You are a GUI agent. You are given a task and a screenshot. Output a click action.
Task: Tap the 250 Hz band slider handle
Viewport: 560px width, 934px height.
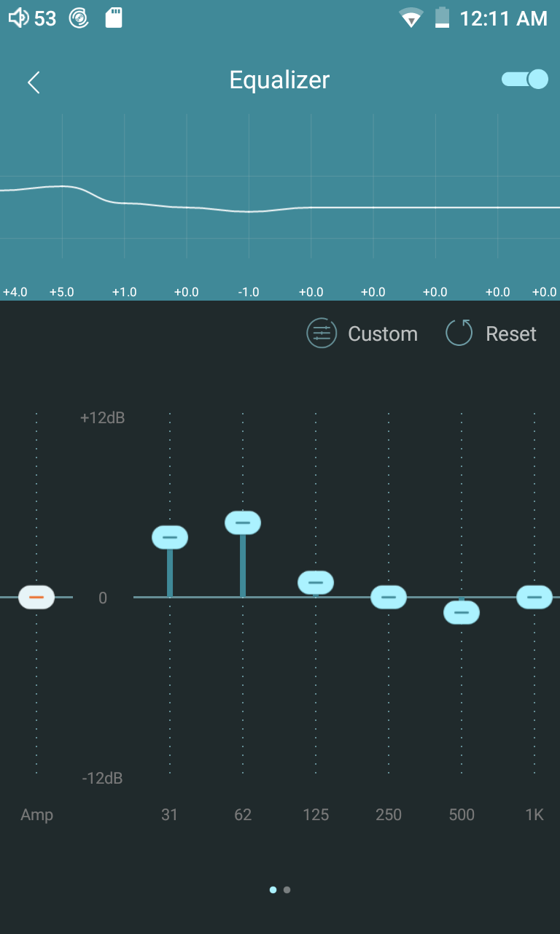pyautogui.click(x=389, y=597)
